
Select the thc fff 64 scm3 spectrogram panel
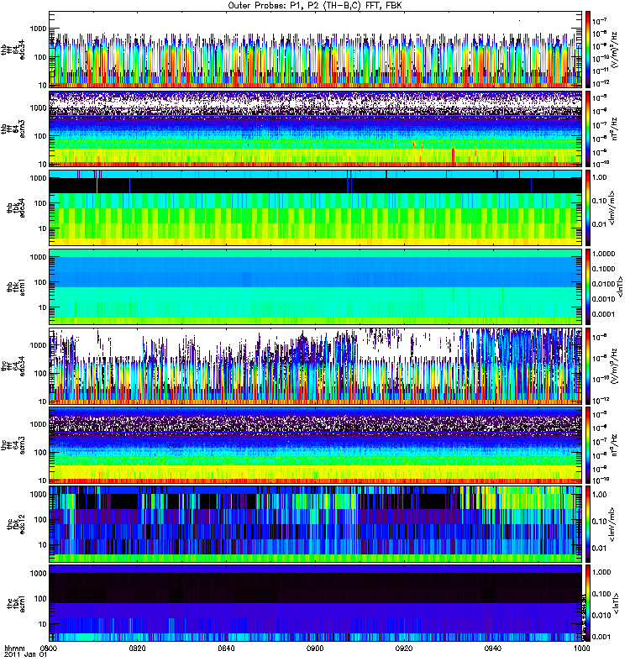315,444
